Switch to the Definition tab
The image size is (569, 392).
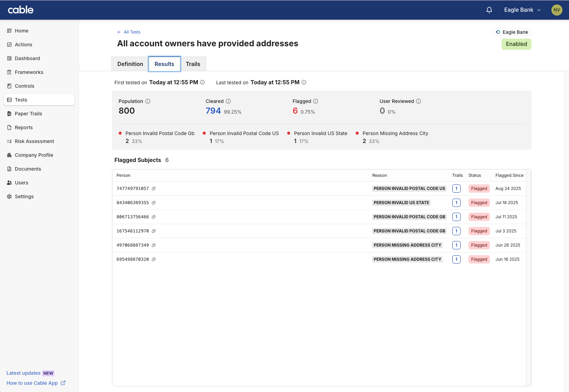coord(130,64)
